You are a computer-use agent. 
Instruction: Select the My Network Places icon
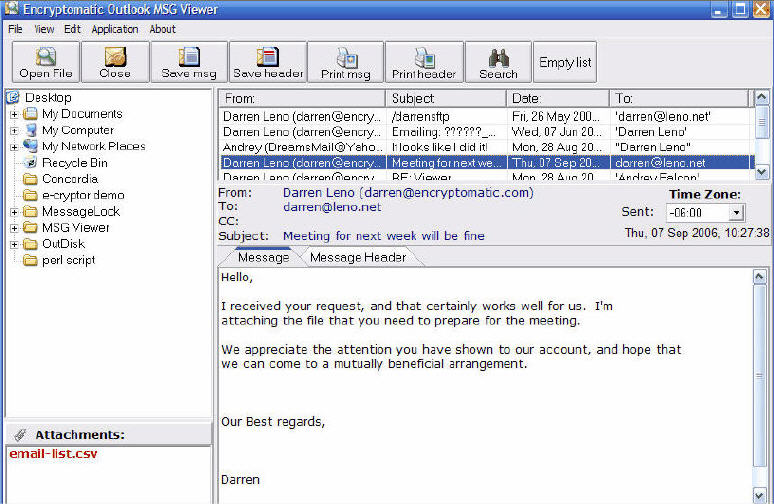[x=31, y=146]
